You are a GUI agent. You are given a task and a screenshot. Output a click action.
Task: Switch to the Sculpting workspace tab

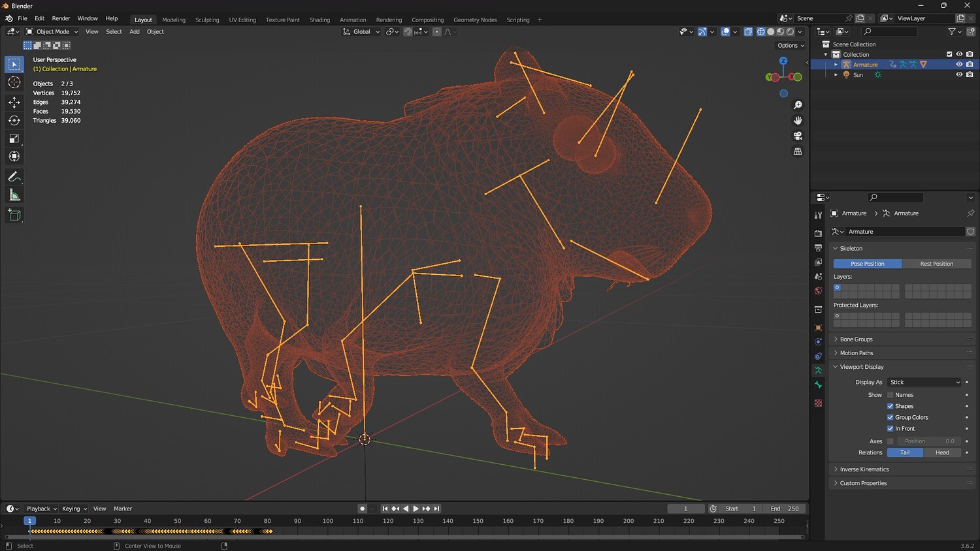click(x=207, y=20)
